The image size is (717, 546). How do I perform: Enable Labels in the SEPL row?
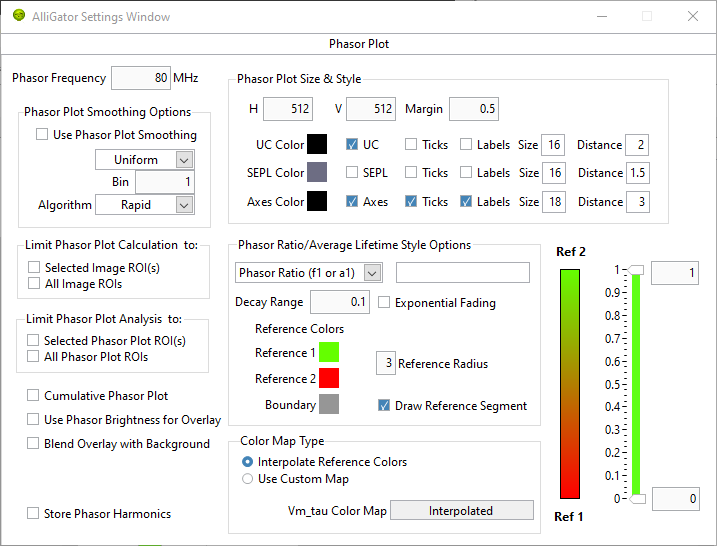466,172
